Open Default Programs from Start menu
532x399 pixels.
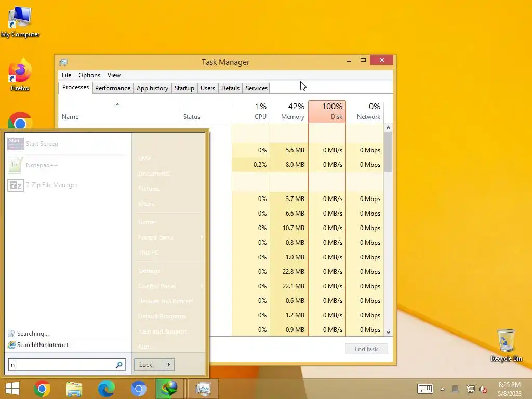(162, 316)
